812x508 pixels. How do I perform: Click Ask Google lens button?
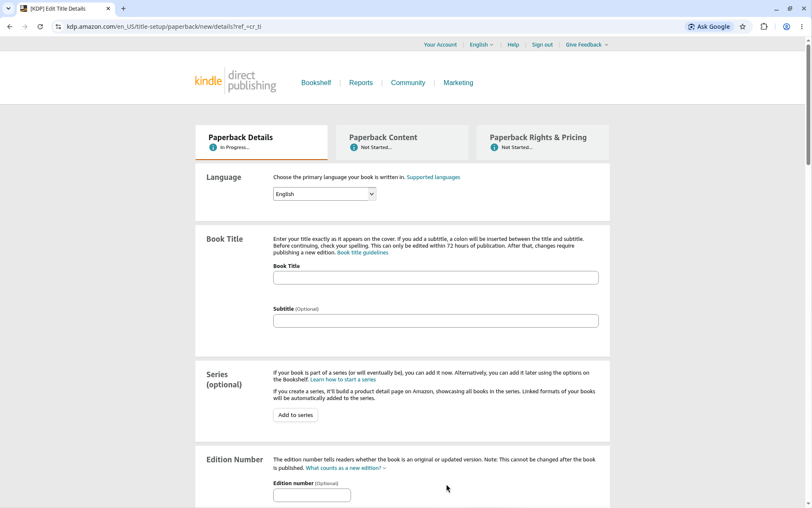709,27
